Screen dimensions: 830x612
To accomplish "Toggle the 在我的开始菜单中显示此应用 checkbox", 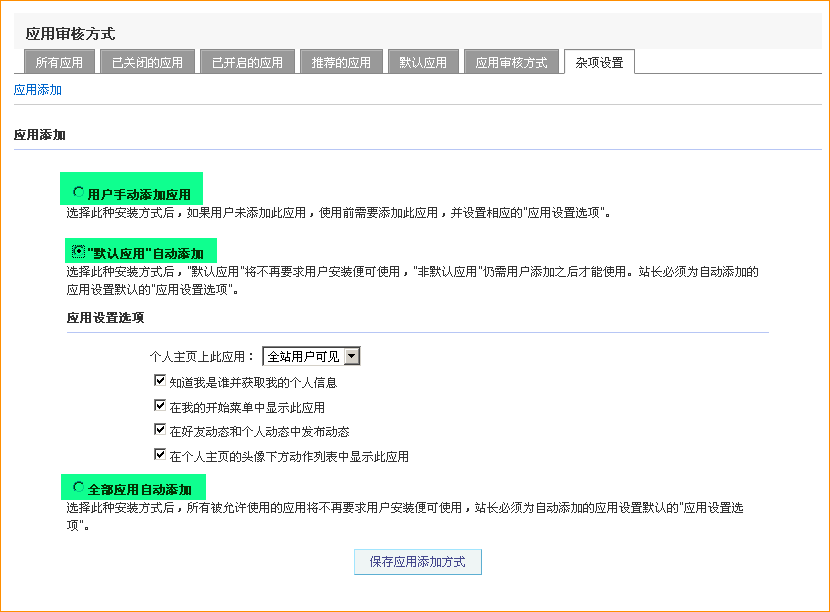I will 160,406.
